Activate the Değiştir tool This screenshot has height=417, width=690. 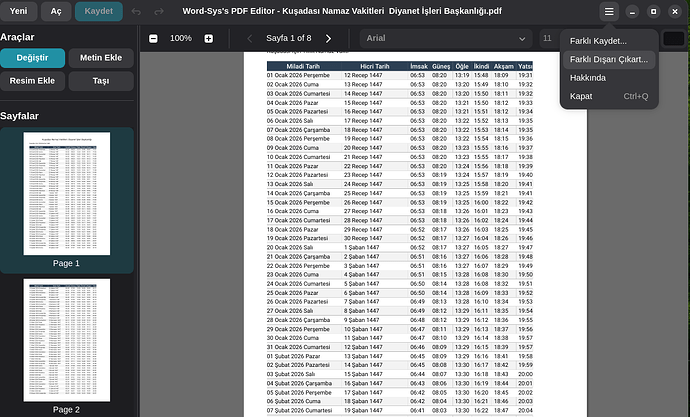click(x=33, y=58)
